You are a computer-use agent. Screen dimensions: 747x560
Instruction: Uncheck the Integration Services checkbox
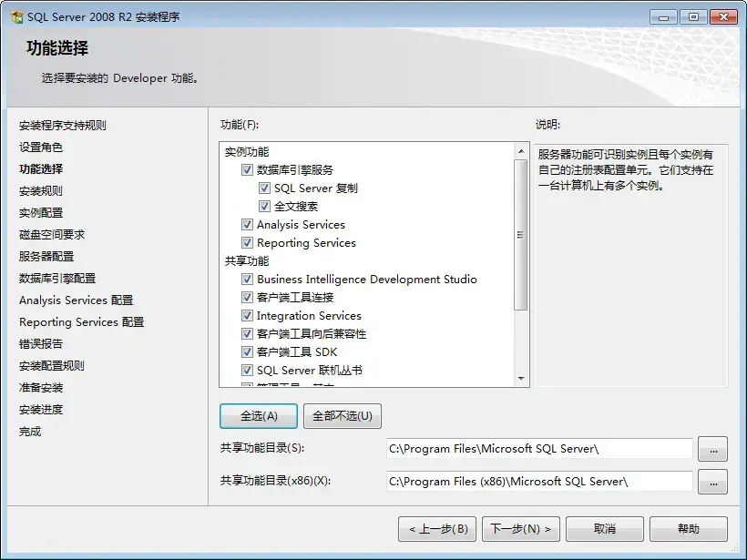(x=247, y=316)
